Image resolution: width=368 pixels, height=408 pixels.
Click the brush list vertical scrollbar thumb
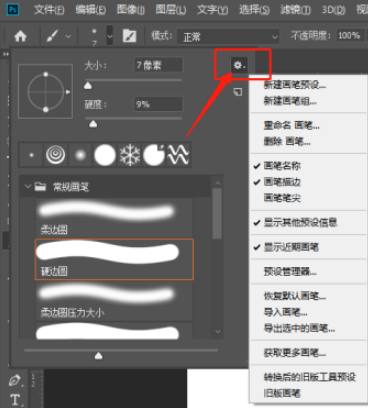tap(217, 213)
